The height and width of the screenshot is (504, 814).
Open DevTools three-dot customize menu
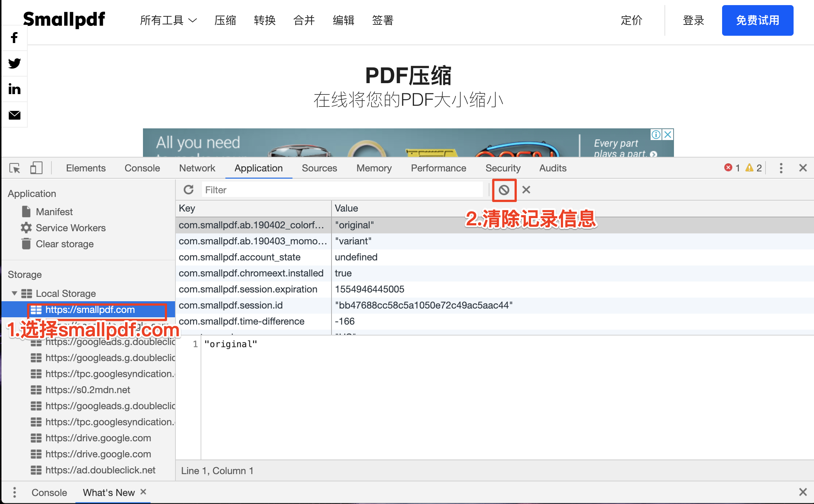coord(781,168)
